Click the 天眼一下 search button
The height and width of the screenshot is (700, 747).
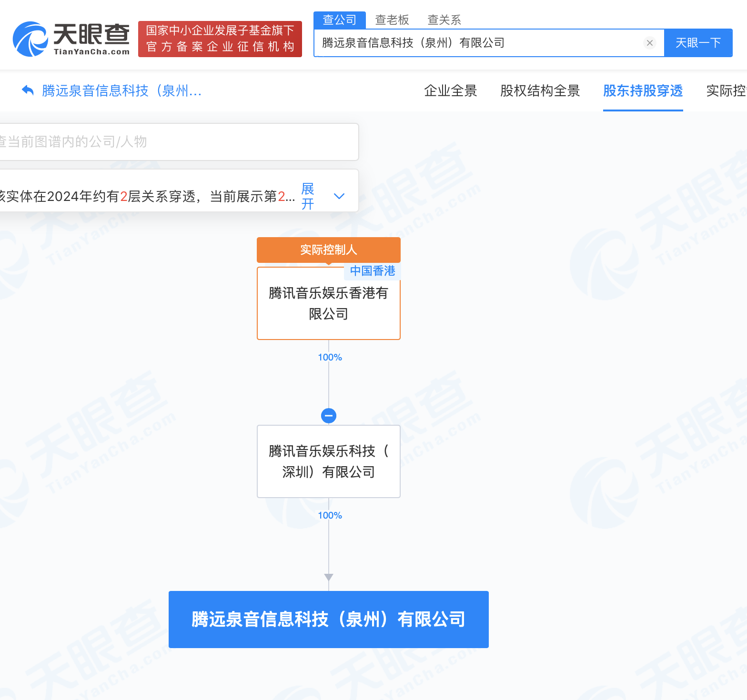coord(698,43)
